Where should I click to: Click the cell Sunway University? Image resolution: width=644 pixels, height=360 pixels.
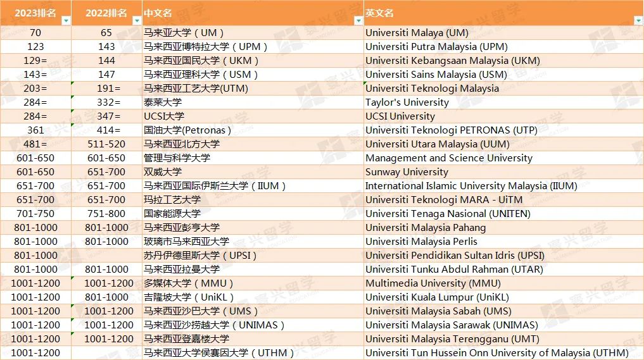pyautogui.click(x=504, y=172)
